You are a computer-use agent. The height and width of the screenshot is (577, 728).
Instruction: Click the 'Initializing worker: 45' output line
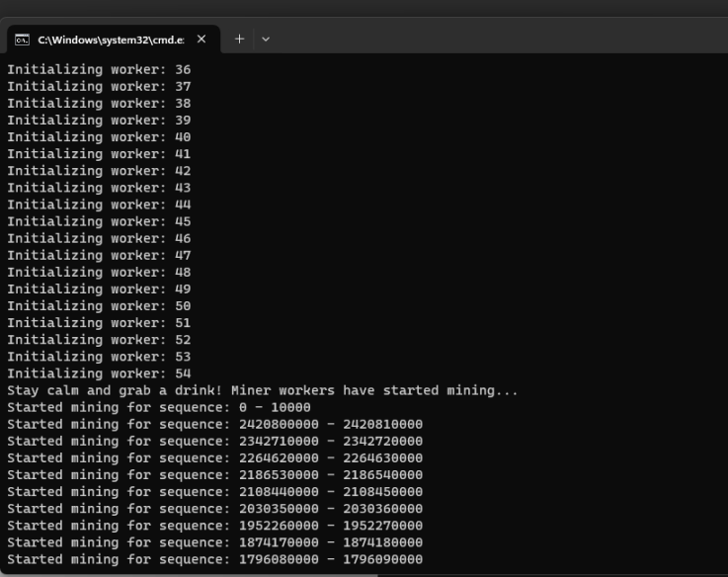pyautogui.click(x=99, y=221)
